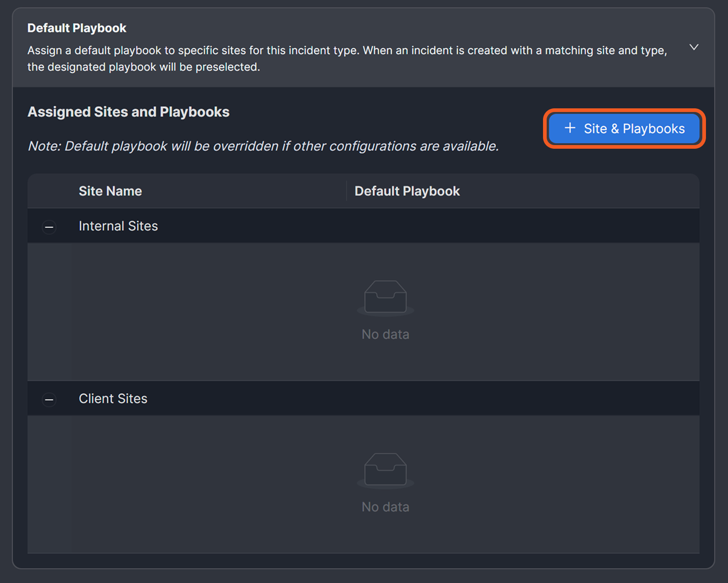Click the empty inbox icon under Internal Sites

pos(385,297)
